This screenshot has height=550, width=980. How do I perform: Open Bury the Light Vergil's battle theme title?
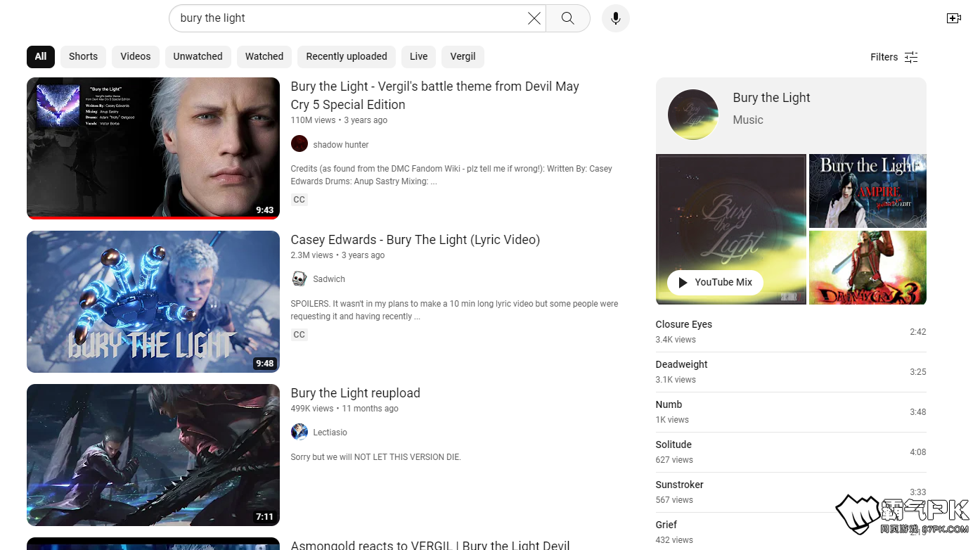434,96
